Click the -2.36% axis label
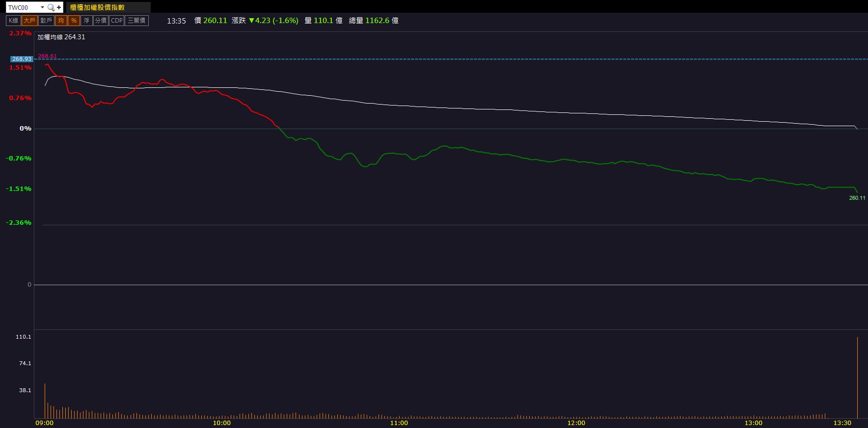868x428 pixels. [x=19, y=222]
